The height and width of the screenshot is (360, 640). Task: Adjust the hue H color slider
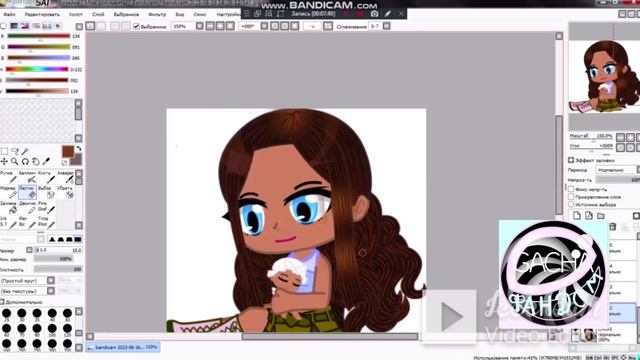click(37, 69)
